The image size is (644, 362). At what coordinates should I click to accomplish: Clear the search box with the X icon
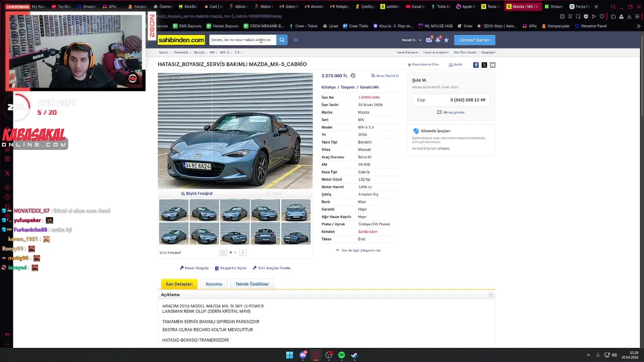[296, 40]
